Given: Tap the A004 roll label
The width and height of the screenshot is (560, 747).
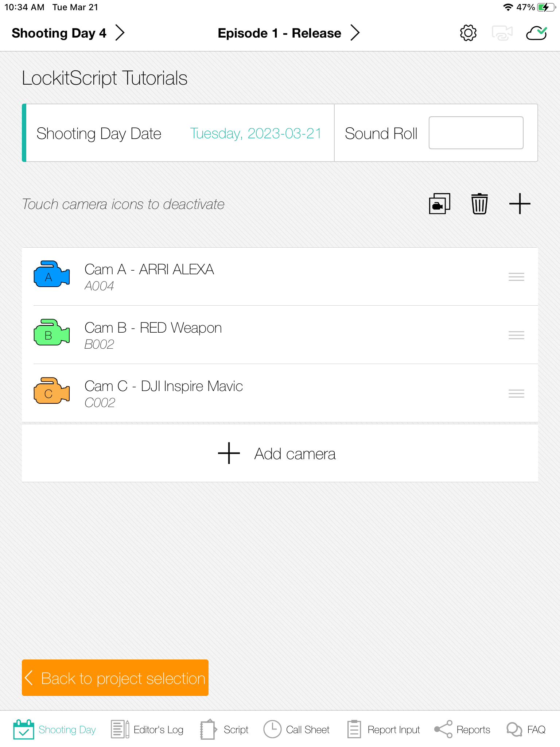Looking at the screenshot, I should (99, 286).
